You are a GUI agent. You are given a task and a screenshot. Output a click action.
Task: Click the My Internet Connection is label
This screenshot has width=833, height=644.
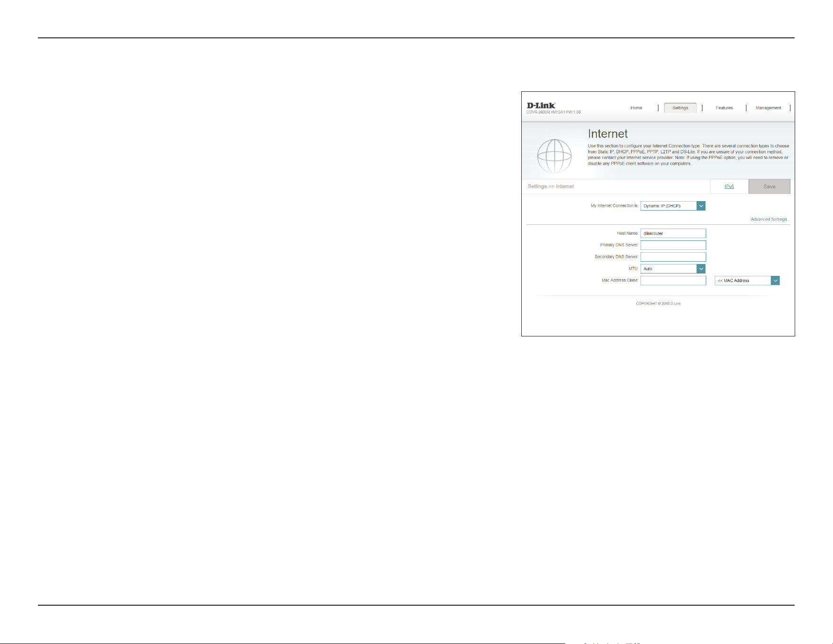coord(614,206)
